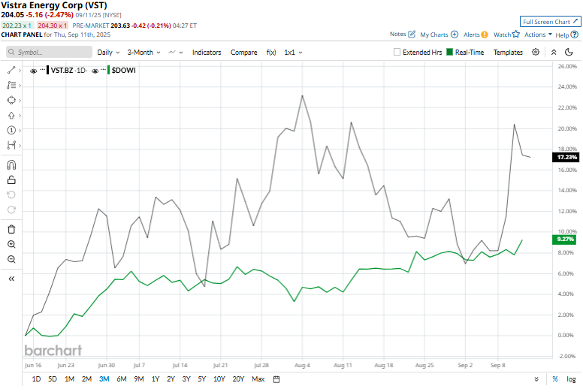The image size is (583, 392).
Task: Click the redo arrow icon
Action: coord(11,210)
